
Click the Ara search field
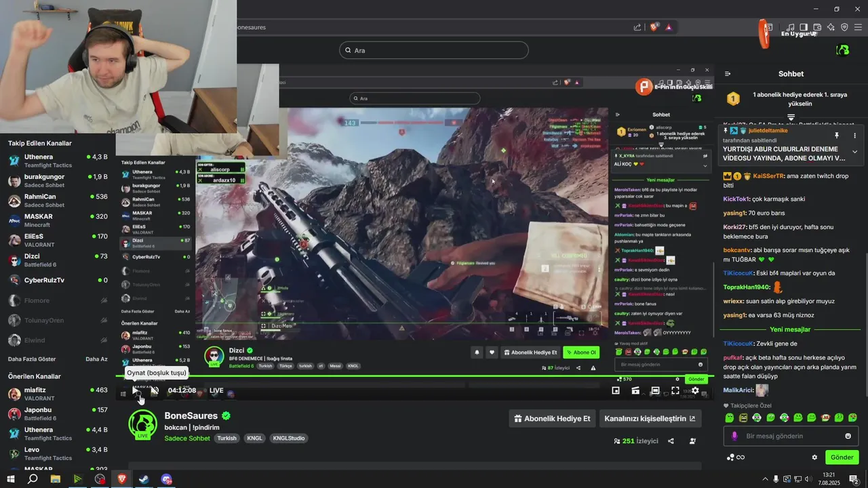point(433,50)
